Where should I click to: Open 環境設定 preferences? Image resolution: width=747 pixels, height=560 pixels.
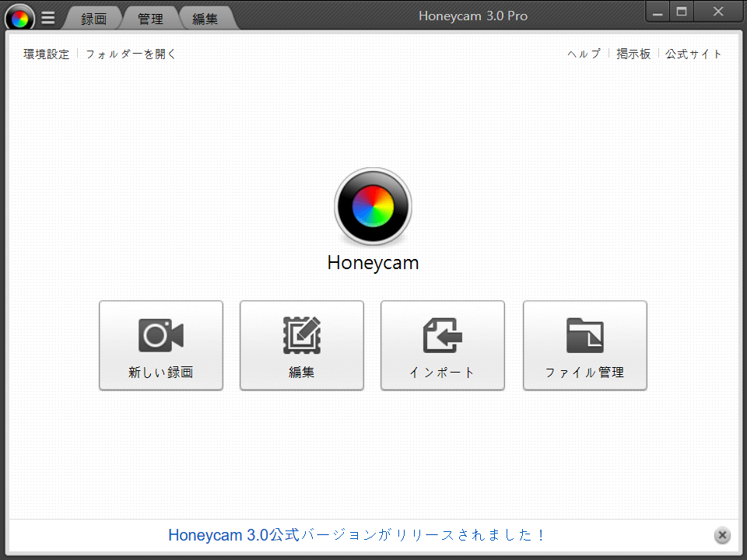tap(45, 54)
